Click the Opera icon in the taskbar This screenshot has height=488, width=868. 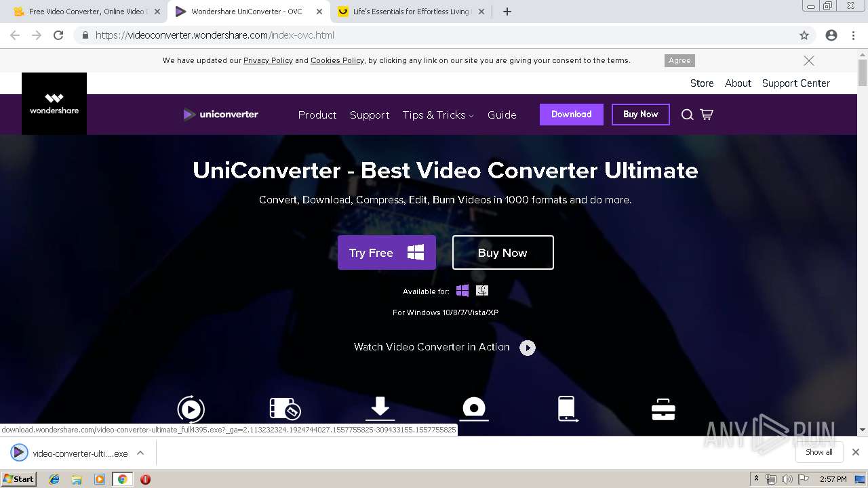[x=145, y=479]
